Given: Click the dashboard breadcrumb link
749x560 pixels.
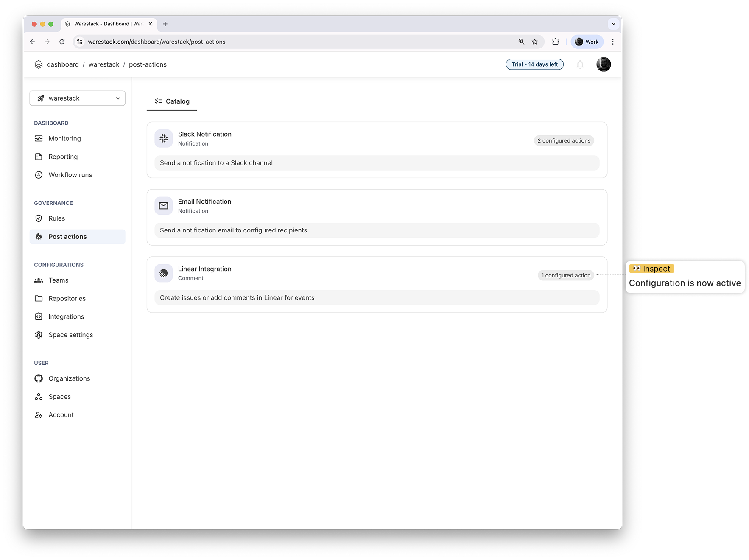Looking at the screenshot, I should point(63,64).
